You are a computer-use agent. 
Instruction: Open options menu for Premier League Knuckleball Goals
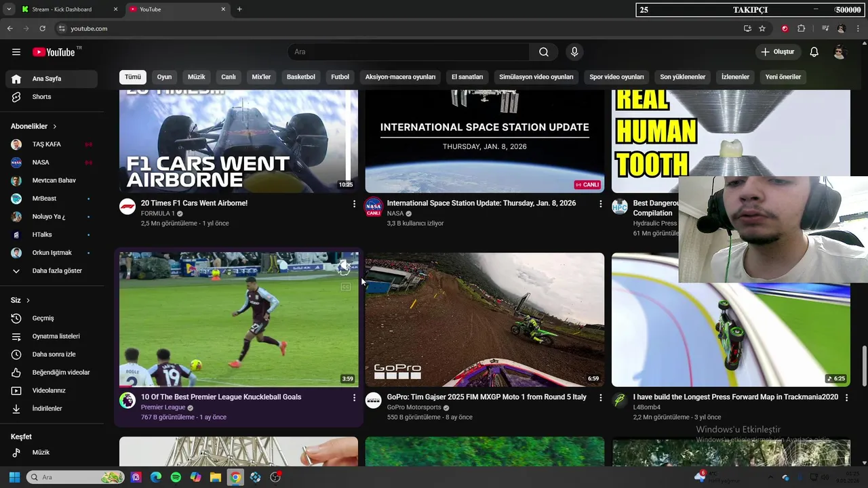(353, 397)
